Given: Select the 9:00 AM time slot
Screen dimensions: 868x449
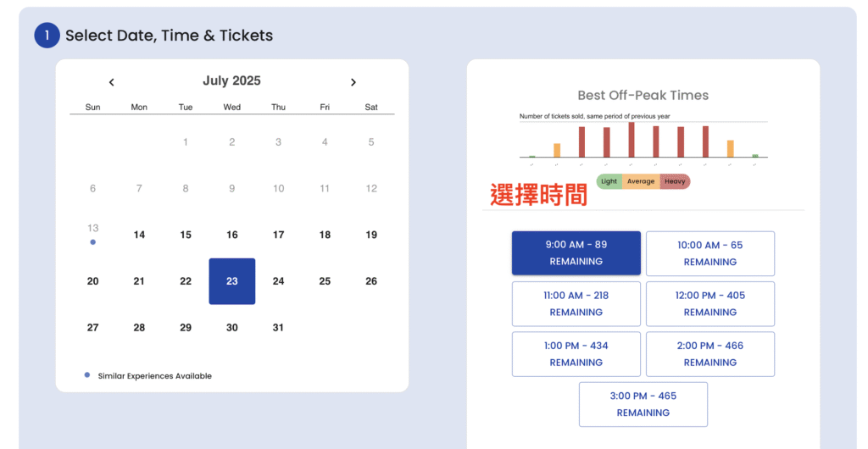Looking at the screenshot, I should (x=576, y=252).
